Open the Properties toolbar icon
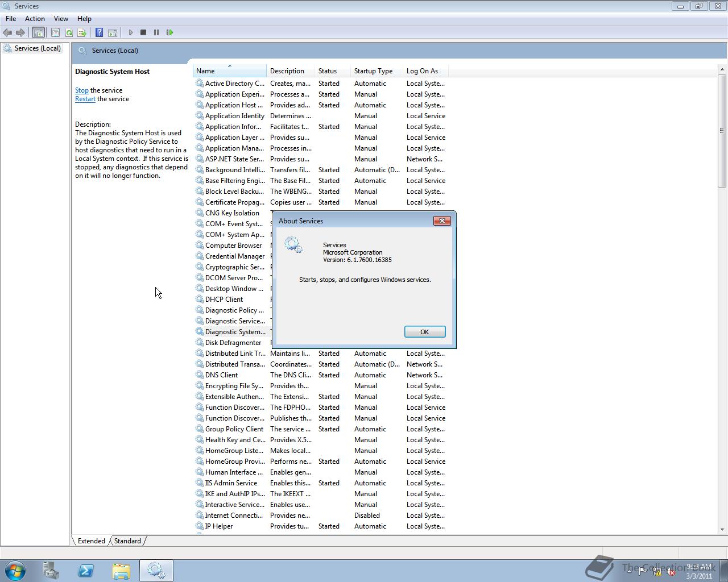 55,32
